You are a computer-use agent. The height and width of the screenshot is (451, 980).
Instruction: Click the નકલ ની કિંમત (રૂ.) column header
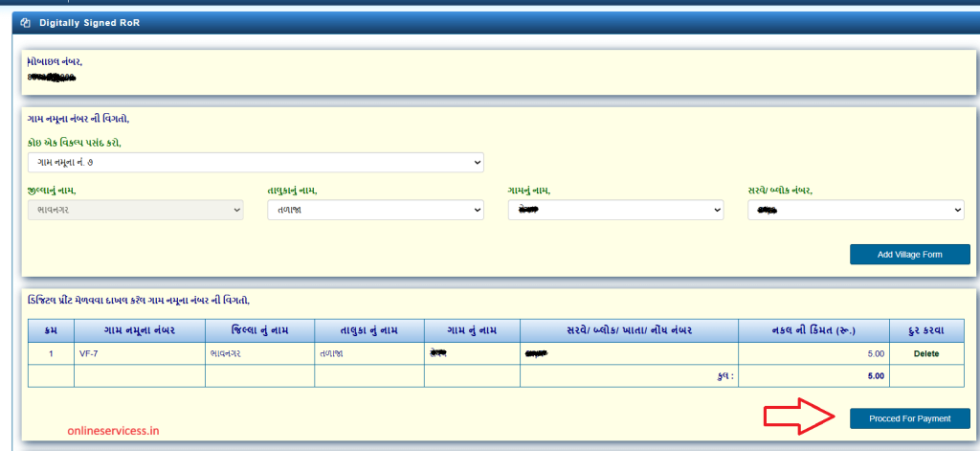click(813, 330)
